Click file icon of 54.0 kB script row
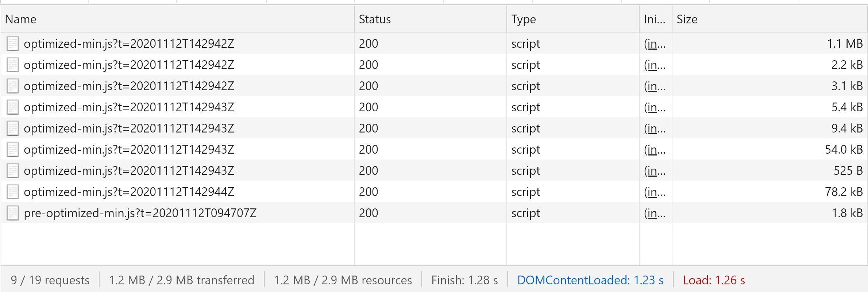Viewport: 868px width, 292px height. (13, 150)
